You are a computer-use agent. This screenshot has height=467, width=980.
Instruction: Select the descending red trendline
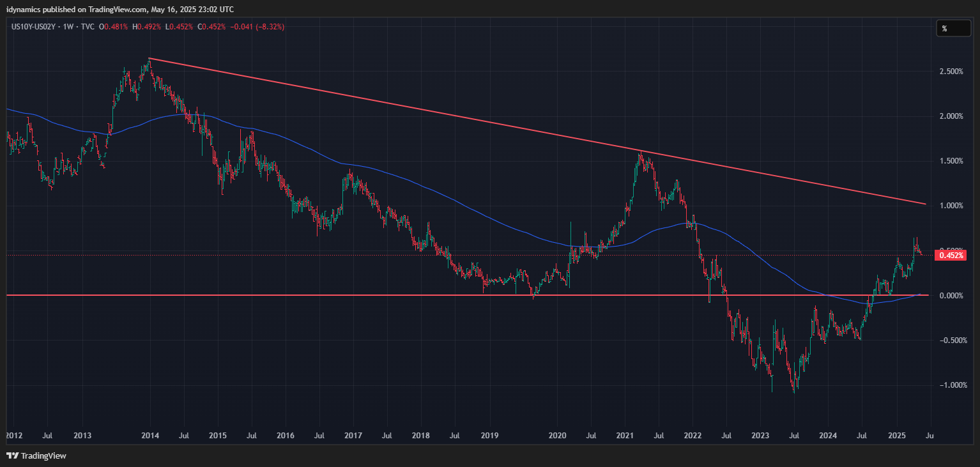click(537, 131)
